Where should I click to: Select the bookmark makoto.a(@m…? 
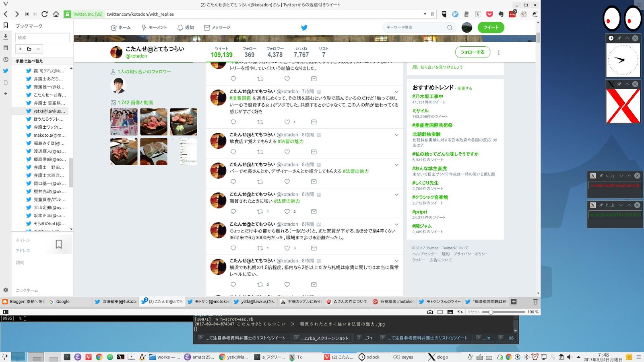49,135
